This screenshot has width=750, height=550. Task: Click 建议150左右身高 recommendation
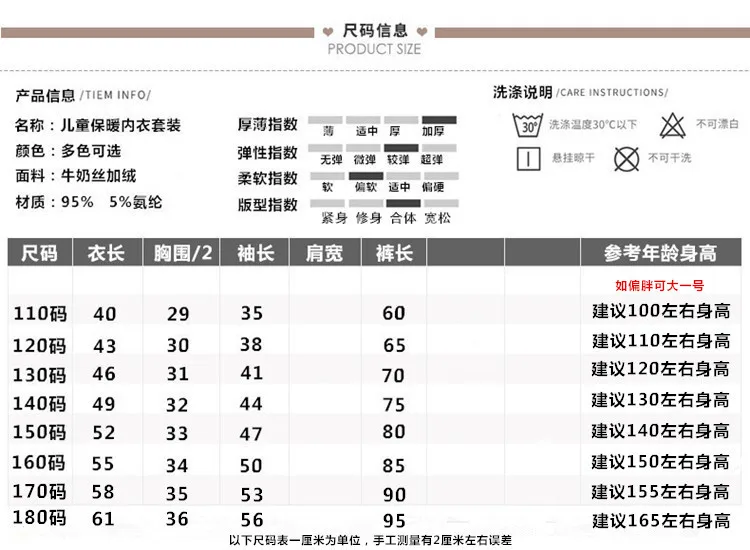(x=660, y=462)
